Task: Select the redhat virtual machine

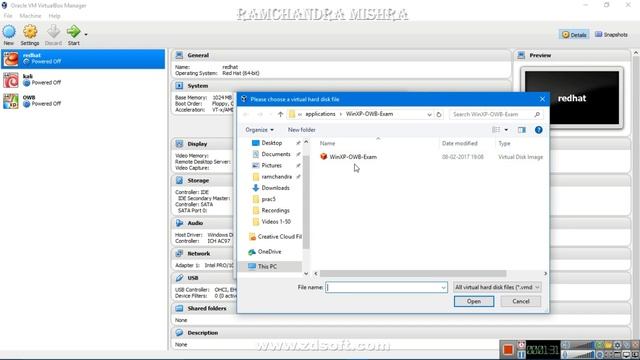Action: pyautogui.click(x=83, y=59)
